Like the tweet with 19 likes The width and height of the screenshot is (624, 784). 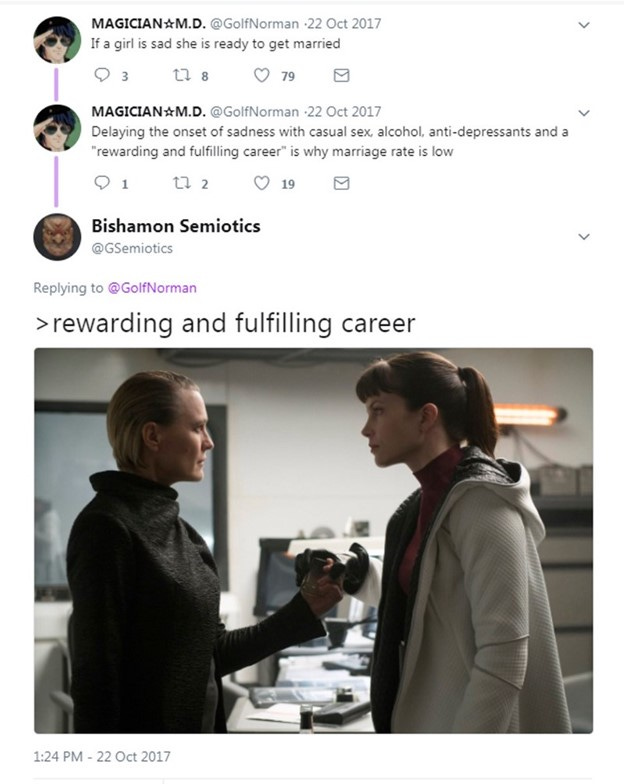(x=262, y=183)
